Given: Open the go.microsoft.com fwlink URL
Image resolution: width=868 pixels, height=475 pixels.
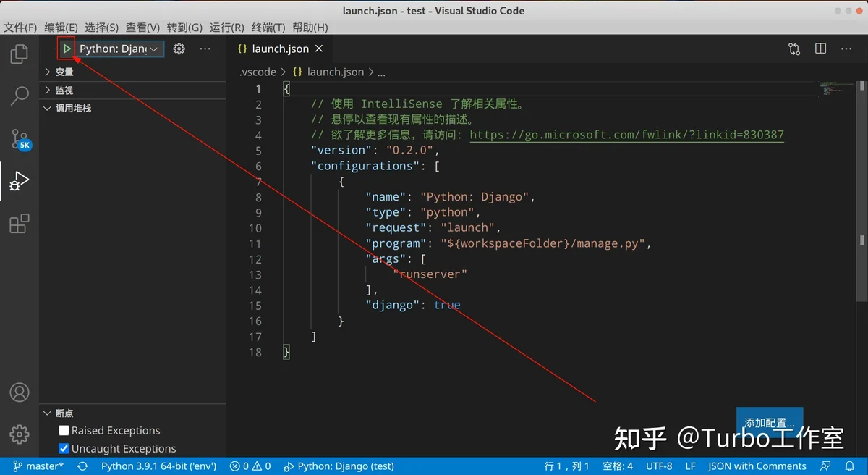Looking at the screenshot, I should [626, 135].
